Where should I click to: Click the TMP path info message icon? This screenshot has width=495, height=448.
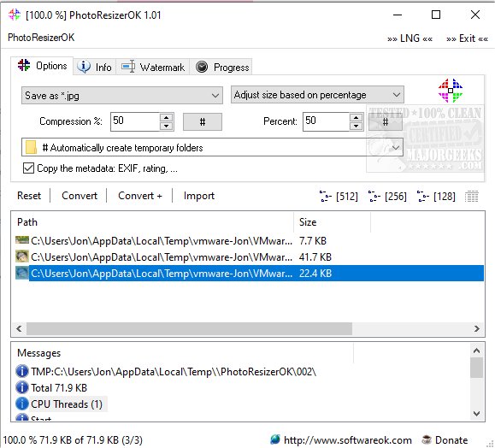tap(21, 371)
